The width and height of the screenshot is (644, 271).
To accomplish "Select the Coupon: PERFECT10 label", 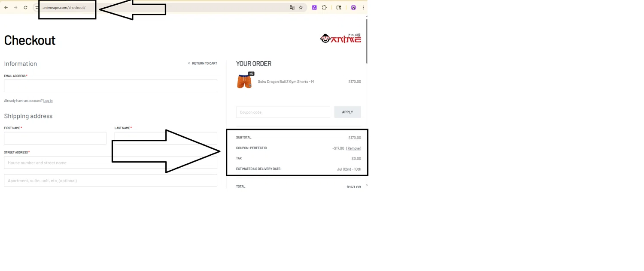I will point(251,148).
